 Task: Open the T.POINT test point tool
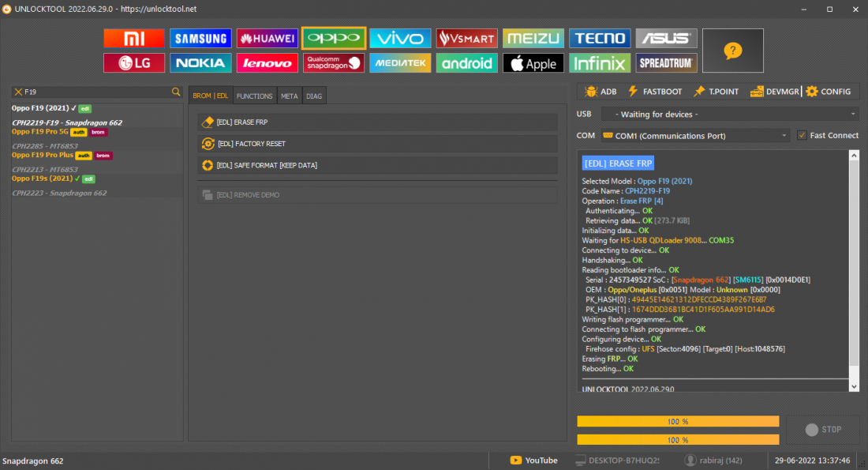click(x=716, y=92)
